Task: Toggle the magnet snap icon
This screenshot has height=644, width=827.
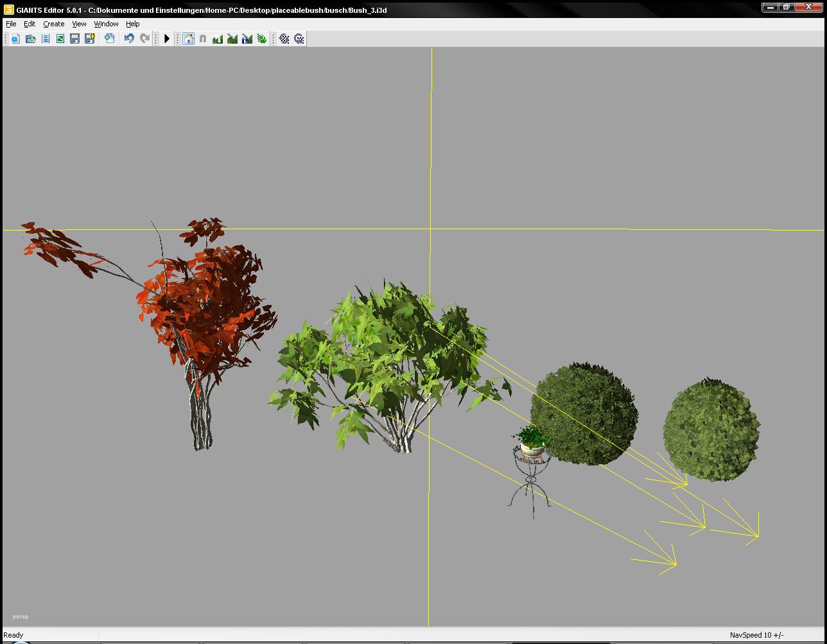Action: pyautogui.click(x=203, y=39)
